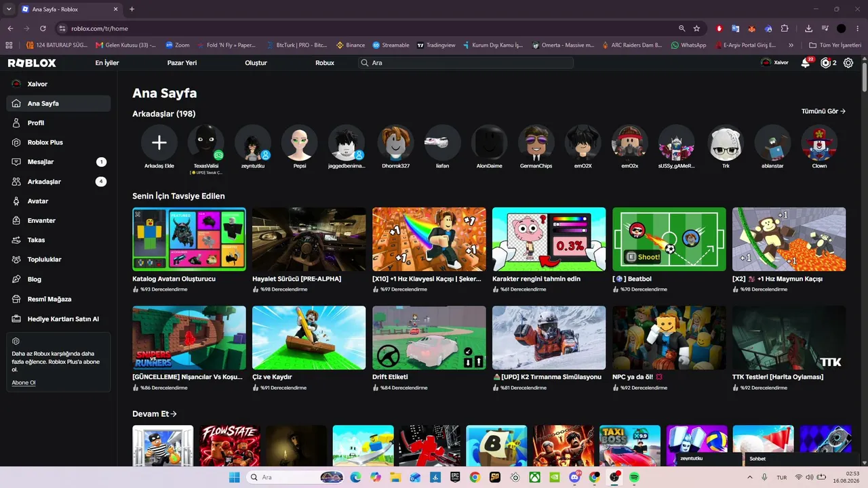
Task: Click the Hediye Kartları gift card icon
Action: point(16,319)
